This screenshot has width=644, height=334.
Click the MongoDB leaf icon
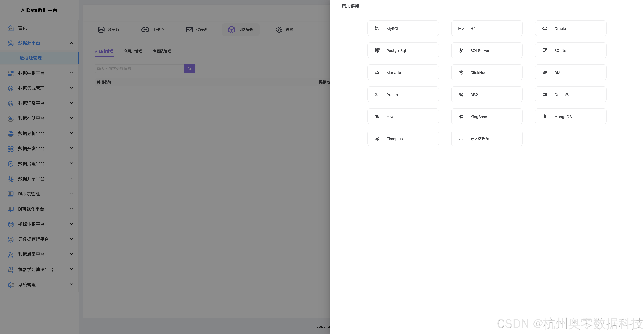(x=545, y=117)
